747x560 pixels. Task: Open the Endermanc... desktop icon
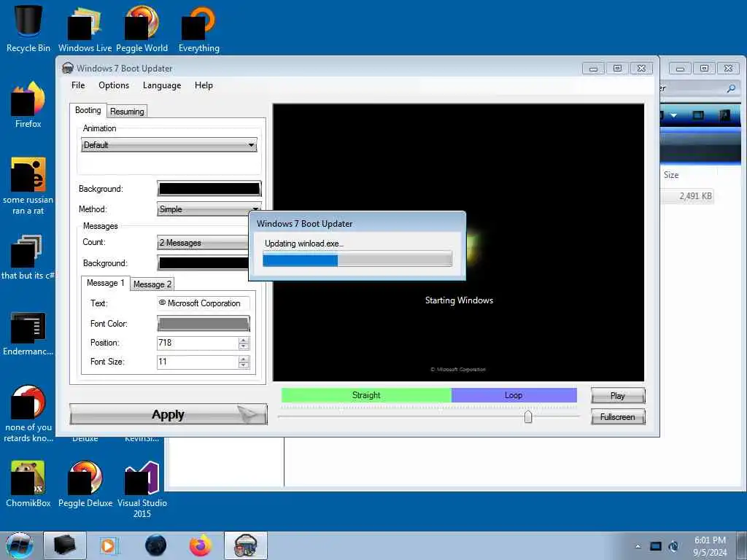(28, 333)
